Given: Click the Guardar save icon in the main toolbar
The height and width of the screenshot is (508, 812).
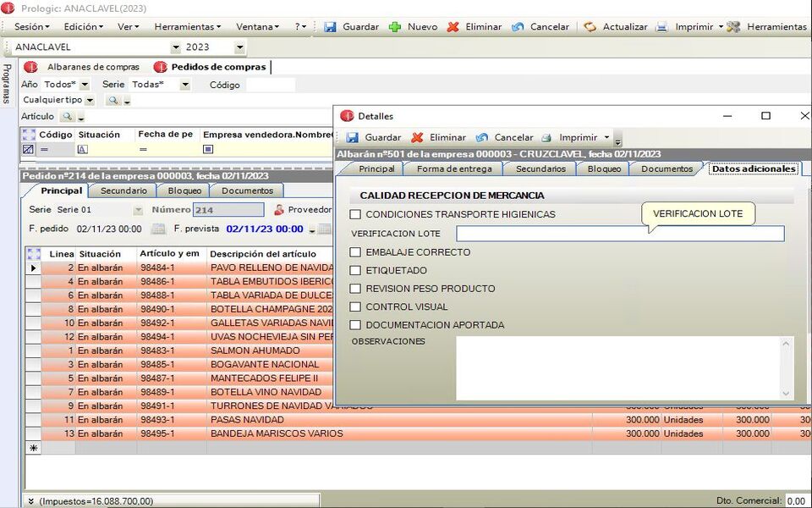Looking at the screenshot, I should point(331,26).
